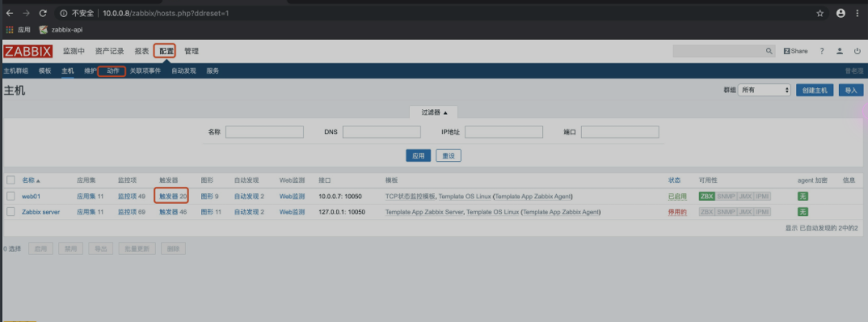Switch to 自动发现 submenu
The width and height of the screenshot is (868, 322).
(183, 71)
